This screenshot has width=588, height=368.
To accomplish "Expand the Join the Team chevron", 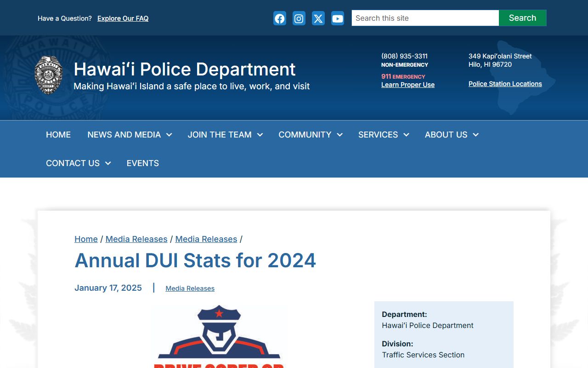I will 260,135.
